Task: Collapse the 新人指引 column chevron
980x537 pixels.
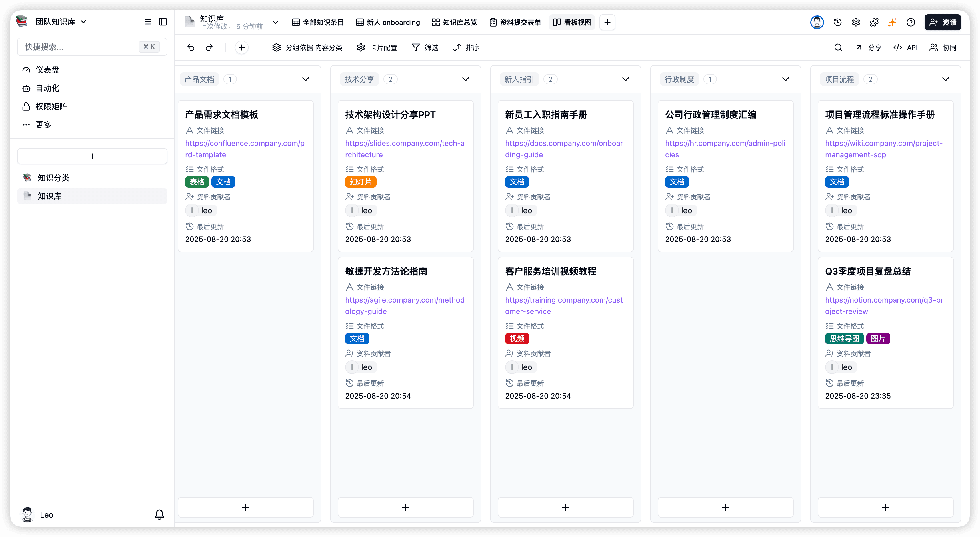Action: [x=625, y=79]
